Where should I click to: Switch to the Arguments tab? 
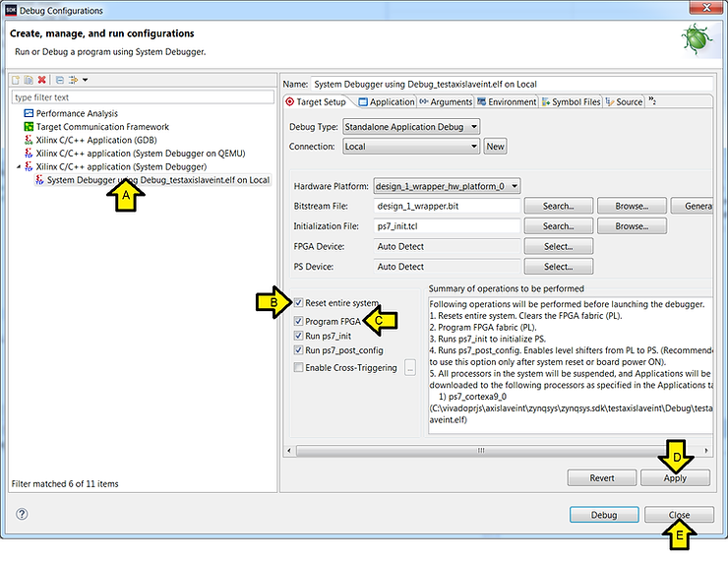click(446, 101)
